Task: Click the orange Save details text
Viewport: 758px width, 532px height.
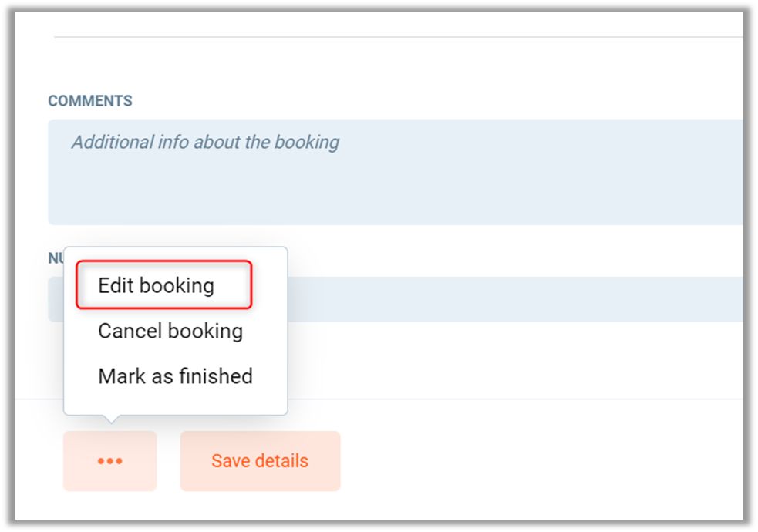Action: [x=260, y=461]
